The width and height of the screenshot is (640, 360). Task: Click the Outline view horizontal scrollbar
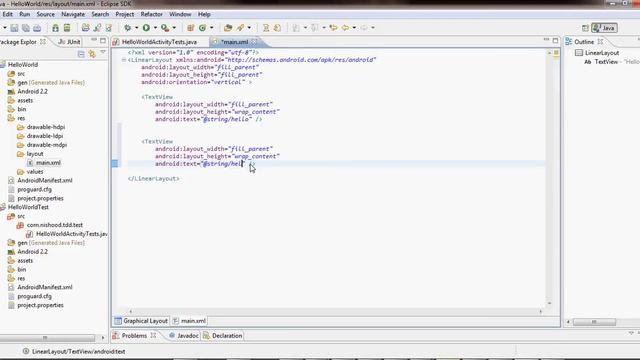tap(594, 322)
